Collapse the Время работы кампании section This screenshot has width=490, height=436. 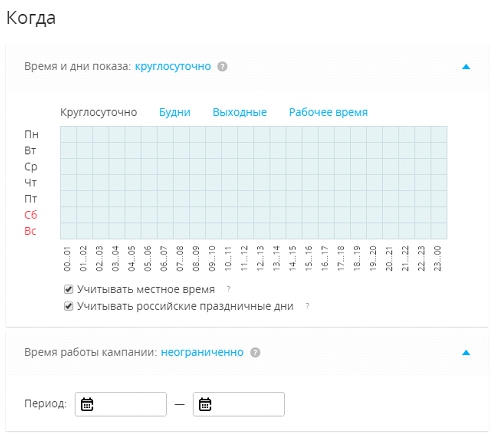tap(466, 353)
